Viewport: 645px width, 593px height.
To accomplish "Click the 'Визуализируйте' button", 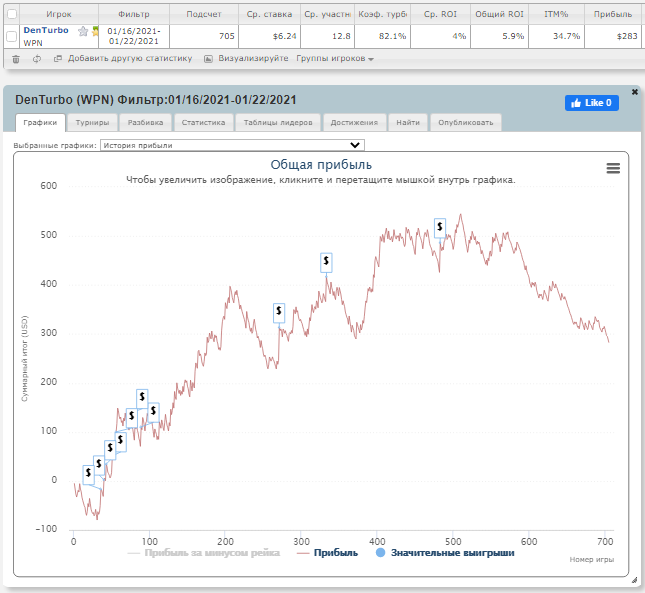I will pos(246,59).
